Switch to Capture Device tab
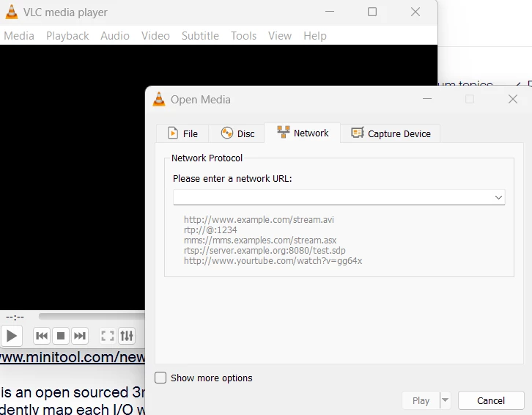Screen dimensions: 532x415 point(391,133)
